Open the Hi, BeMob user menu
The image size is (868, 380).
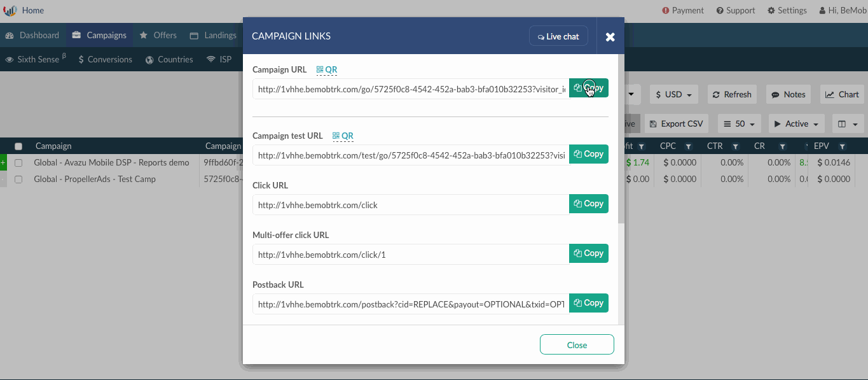tap(843, 10)
